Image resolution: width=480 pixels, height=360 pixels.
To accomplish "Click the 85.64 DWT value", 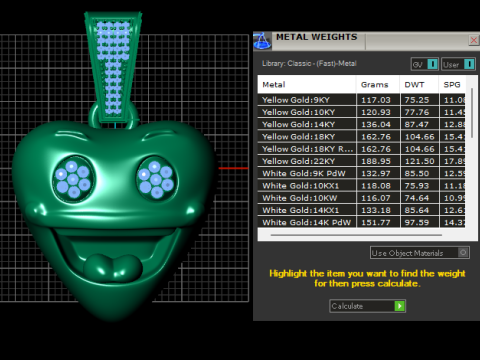I will (417, 210).
